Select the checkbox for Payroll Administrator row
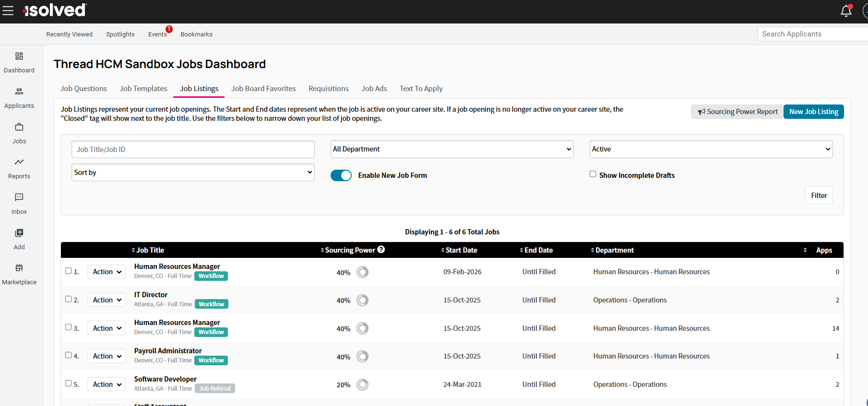The image size is (868, 406). coord(69,355)
